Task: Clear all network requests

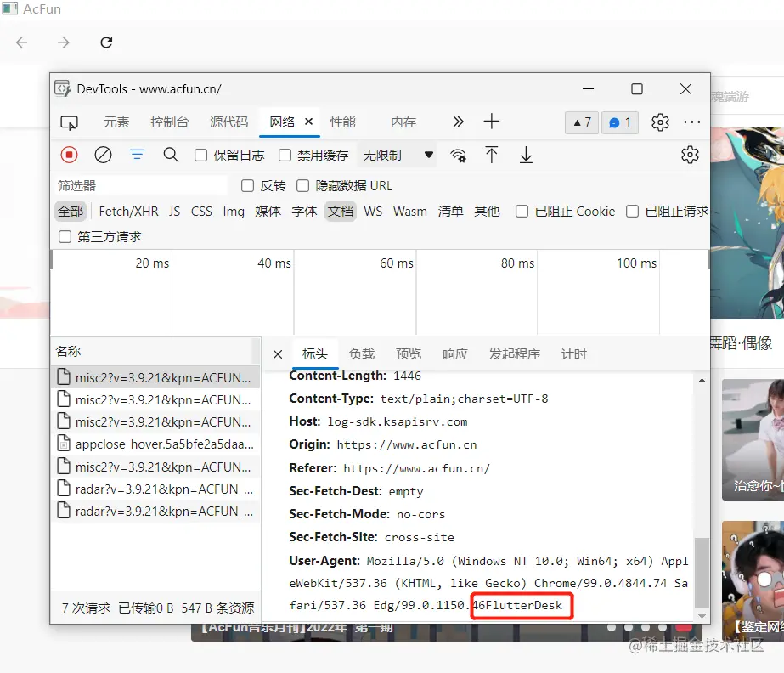Action: [x=104, y=155]
